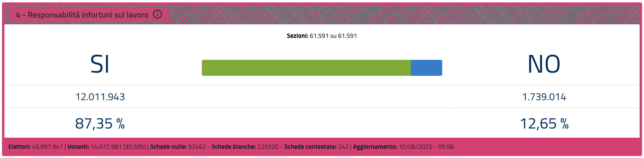Click the SI vote count 12.011.943

pos(100,97)
